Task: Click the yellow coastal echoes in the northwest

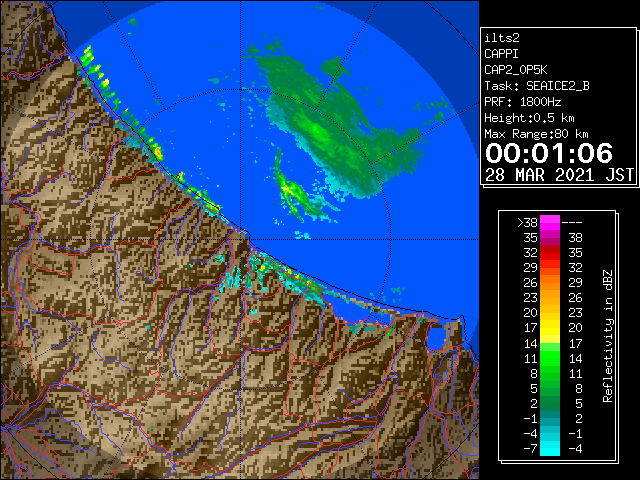Action: tap(98, 69)
